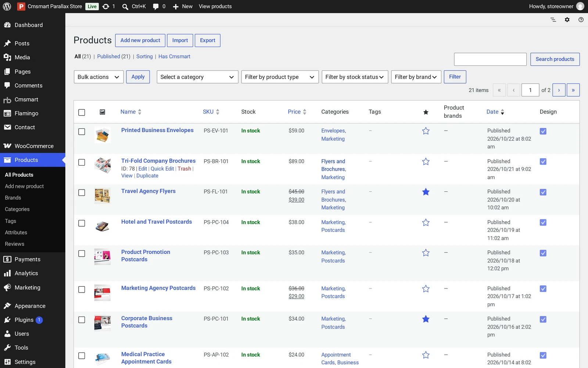
Task: Check the Travel Agency Flyers row checkbox
Action: 82,192
